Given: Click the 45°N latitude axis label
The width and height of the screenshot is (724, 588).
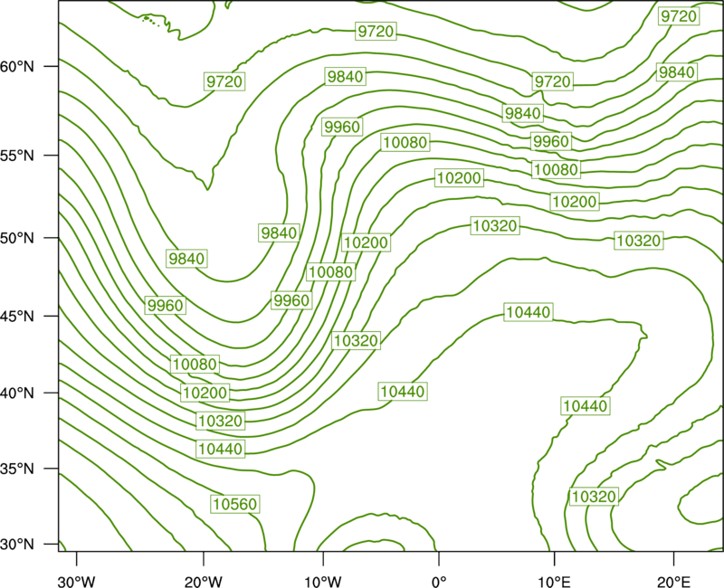Looking at the screenshot, I should pos(17,316).
